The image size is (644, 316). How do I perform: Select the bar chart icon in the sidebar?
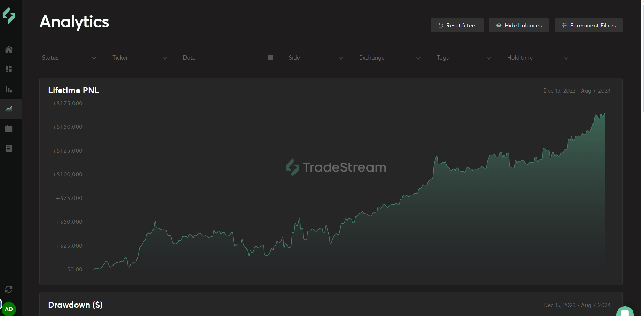(x=9, y=89)
